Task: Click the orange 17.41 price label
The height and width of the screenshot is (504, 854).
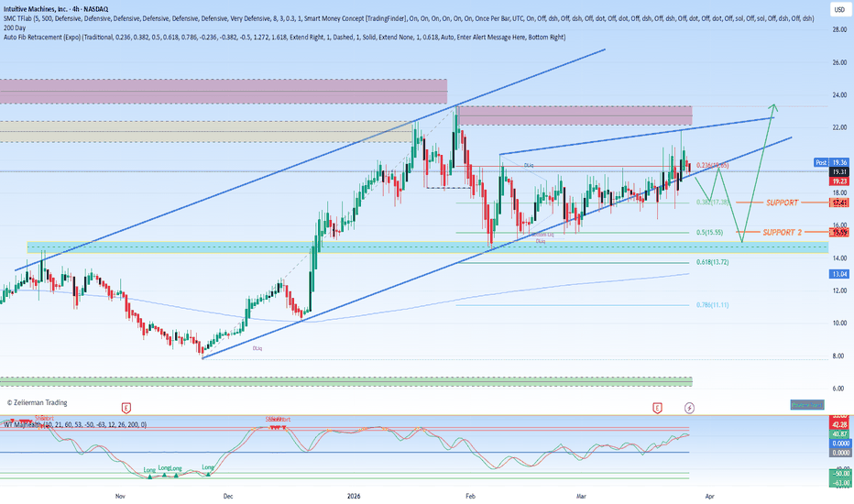Action: pyautogui.click(x=839, y=203)
